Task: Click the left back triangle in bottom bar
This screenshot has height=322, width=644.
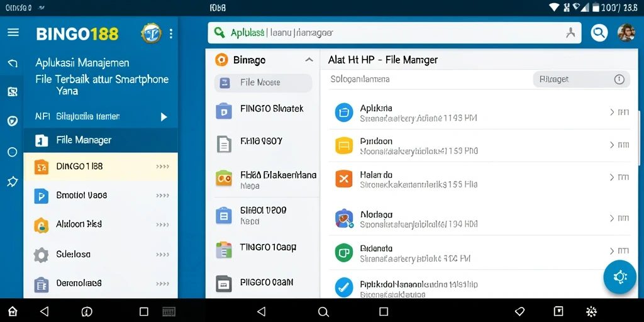Action: (x=45, y=311)
